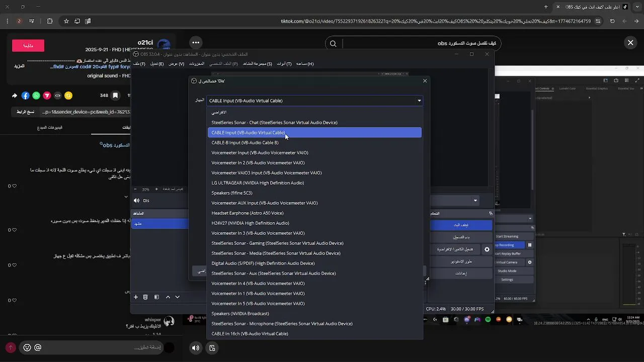Choose CABLE-B Input (VB-Audio Cable B)
The image size is (644, 362).
coord(314,143)
